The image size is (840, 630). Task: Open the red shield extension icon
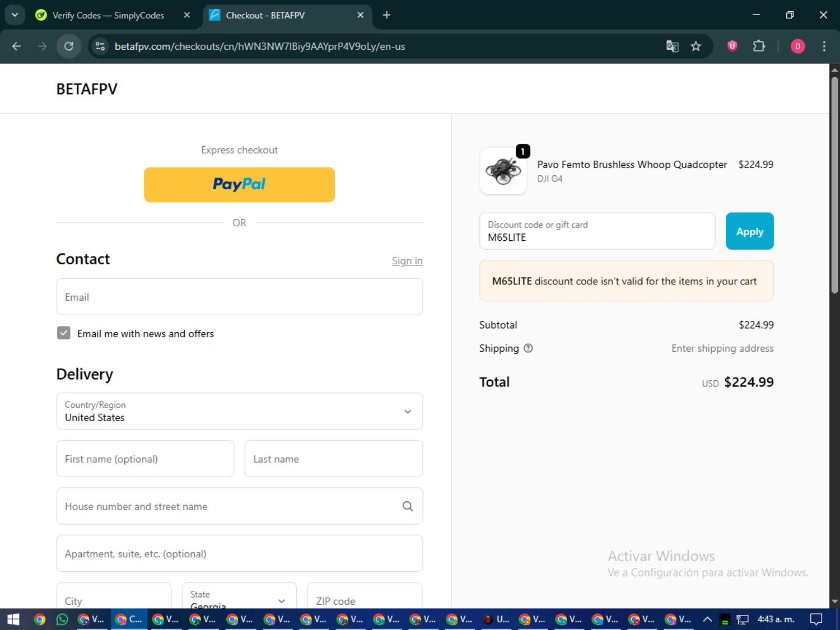click(x=732, y=46)
